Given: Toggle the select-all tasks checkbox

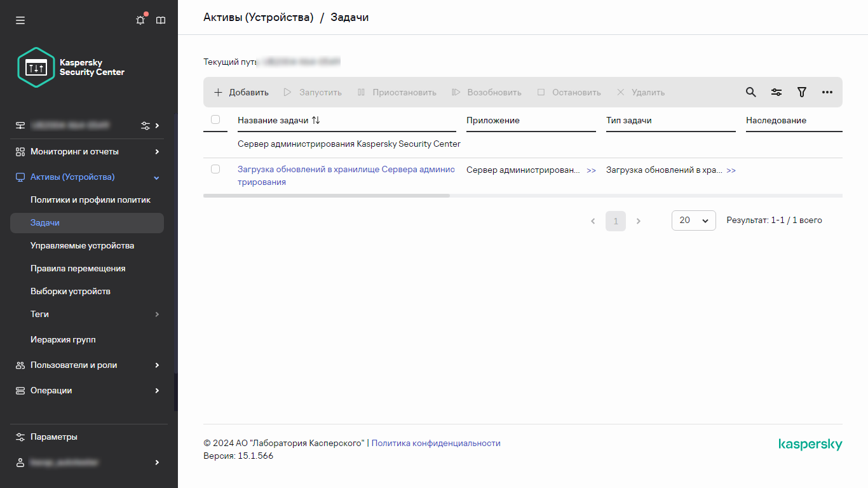Looking at the screenshot, I should 215,119.
